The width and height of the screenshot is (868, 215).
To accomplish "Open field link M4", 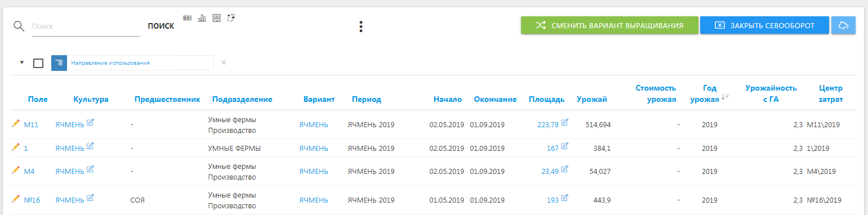I will tap(29, 172).
